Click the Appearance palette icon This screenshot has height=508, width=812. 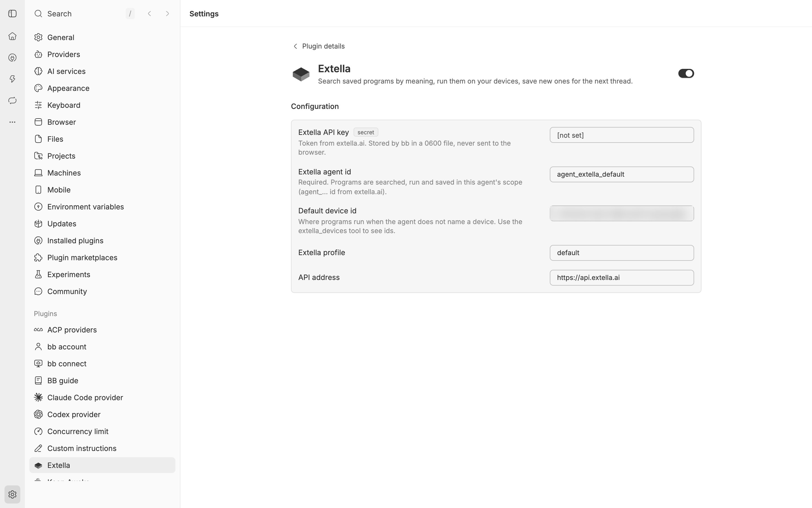coord(38,88)
